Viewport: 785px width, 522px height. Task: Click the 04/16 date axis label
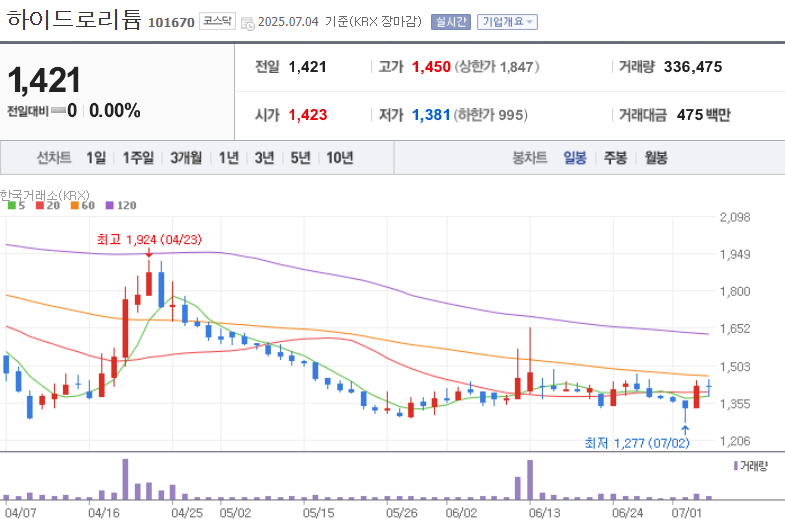(104, 513)
